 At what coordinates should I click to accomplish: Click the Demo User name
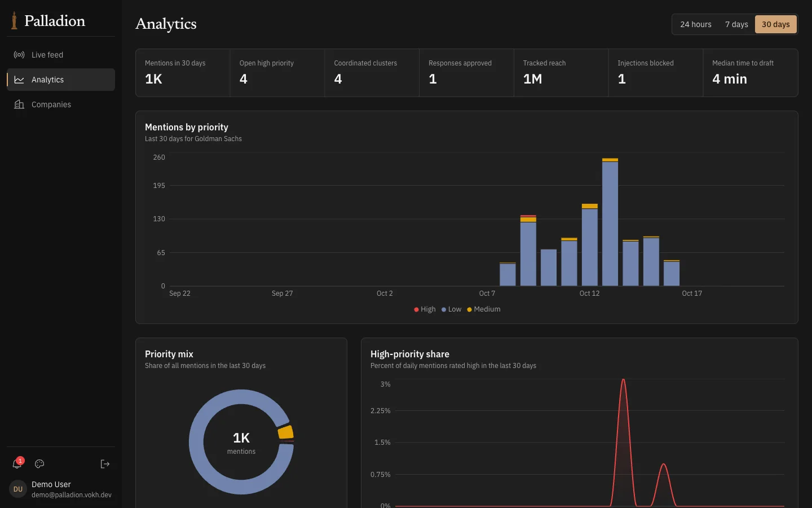(51, 484)
